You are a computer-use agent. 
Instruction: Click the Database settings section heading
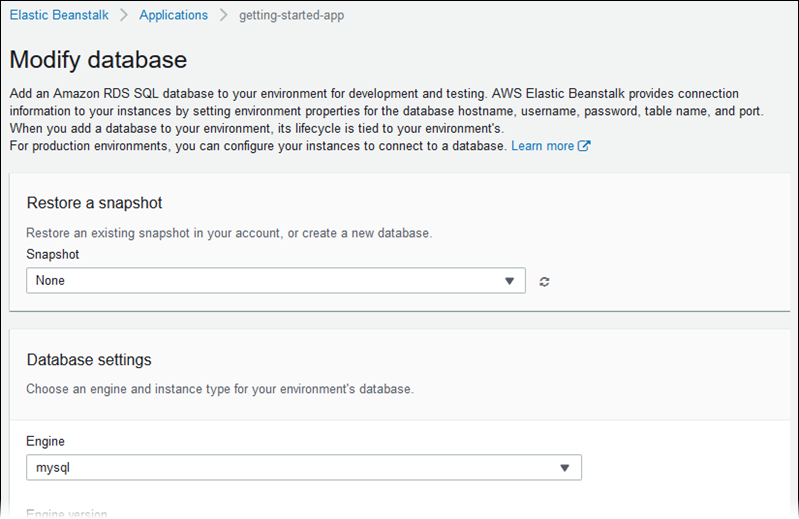pyautogui.click(x=89, y=360)
